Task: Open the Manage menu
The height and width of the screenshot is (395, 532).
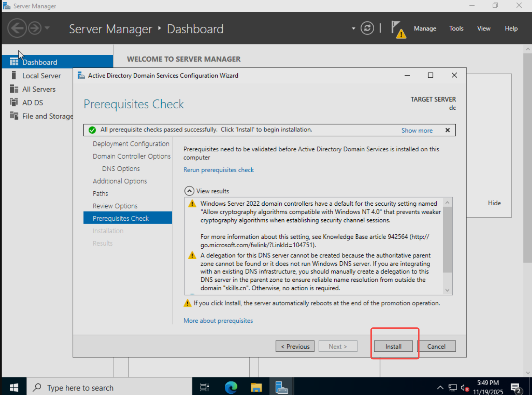Action: [x=425, y=29]
